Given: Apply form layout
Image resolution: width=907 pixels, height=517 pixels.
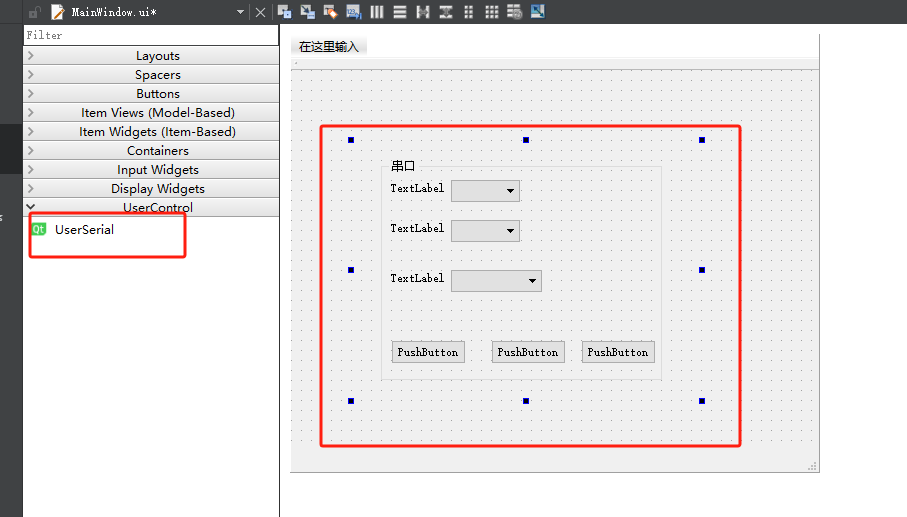Looking at the screenshot, I should (469, 12).
